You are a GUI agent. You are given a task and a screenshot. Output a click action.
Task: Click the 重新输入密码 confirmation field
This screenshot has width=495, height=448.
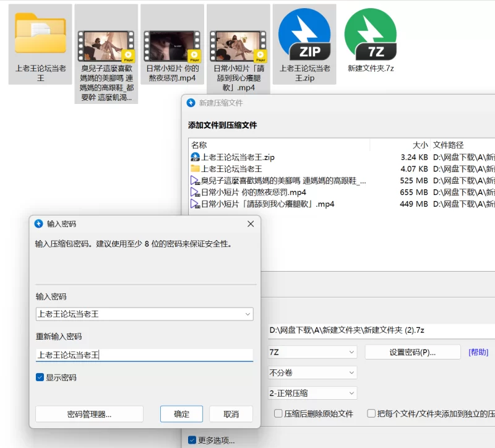click(x=145, y=355)
